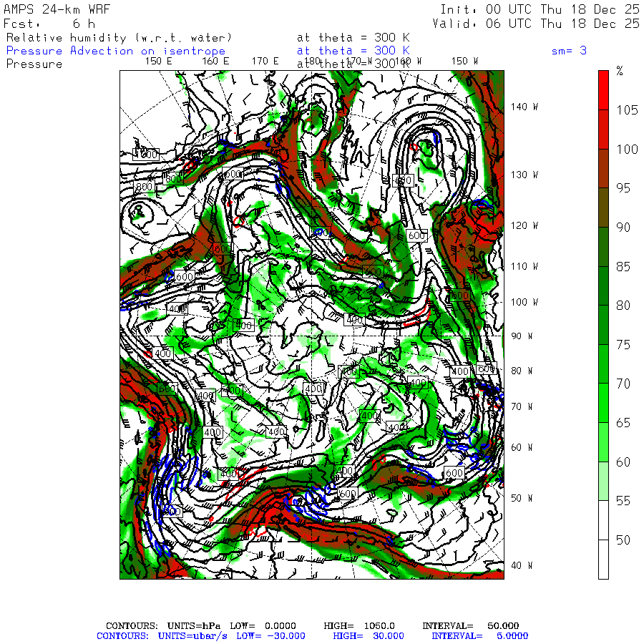Screen dimensions: 644x644
Task: Click the pale green band between 55 and 60
Action: point(603,481)
